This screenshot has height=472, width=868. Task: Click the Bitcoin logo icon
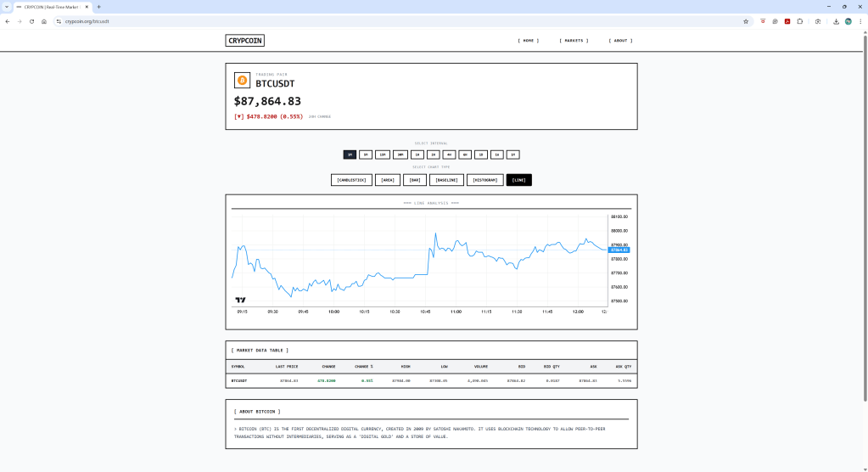coord(242,81)
